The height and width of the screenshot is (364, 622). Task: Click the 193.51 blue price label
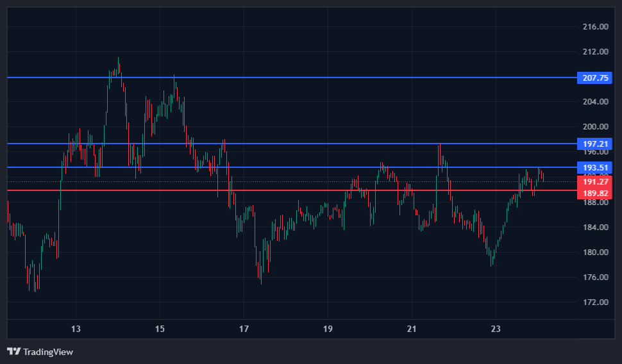(x=595, y=167)
